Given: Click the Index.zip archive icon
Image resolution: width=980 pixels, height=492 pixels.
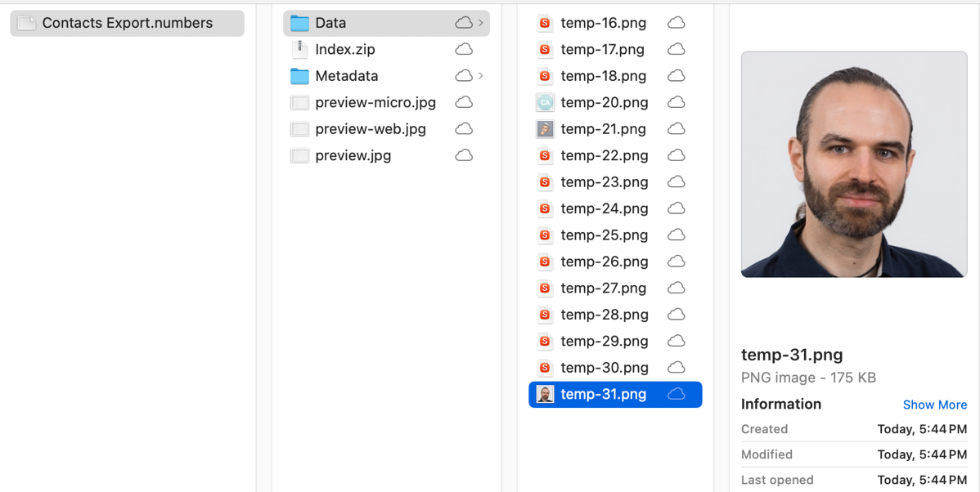Looking at the screenshot, I should [300, 49].
